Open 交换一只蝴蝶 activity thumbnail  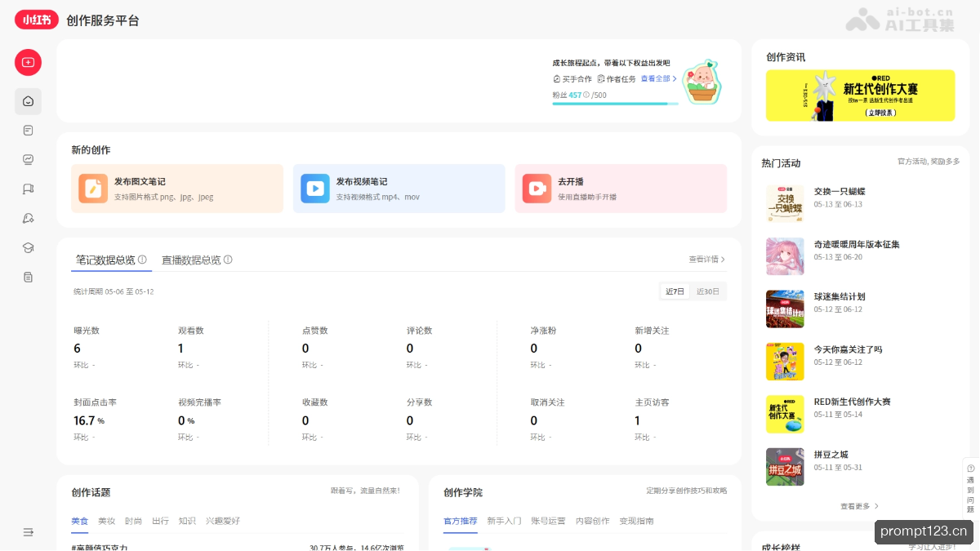coord(785,204)
